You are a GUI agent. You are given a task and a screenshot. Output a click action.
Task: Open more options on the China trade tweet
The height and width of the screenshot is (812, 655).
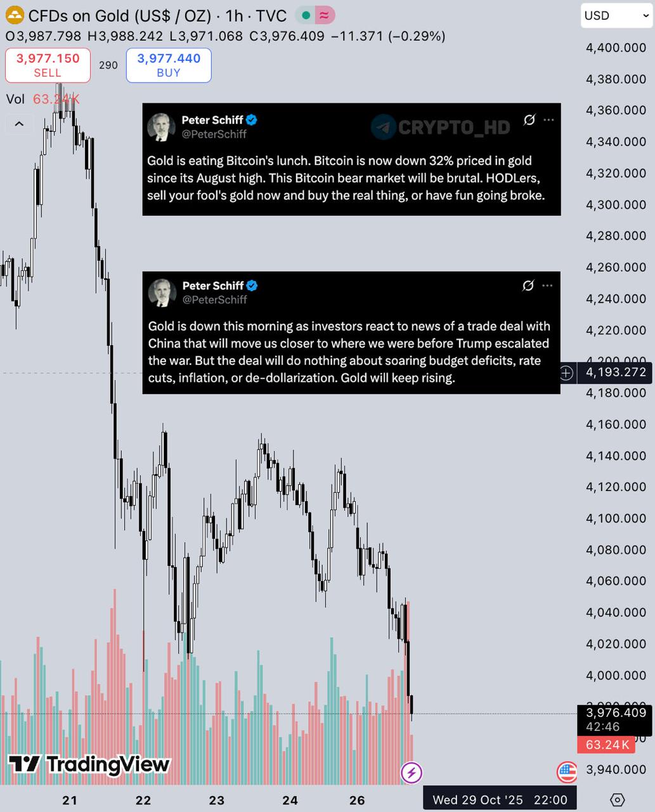pos(547,285)
